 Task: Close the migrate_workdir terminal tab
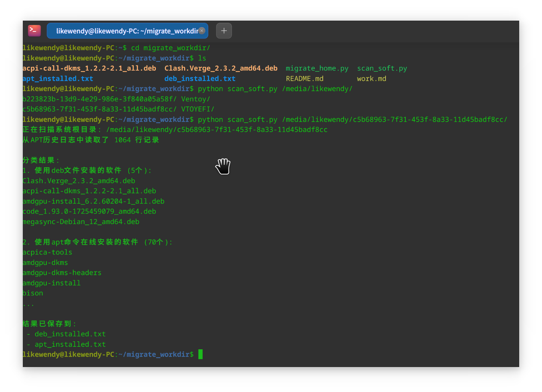coord(202,31)
